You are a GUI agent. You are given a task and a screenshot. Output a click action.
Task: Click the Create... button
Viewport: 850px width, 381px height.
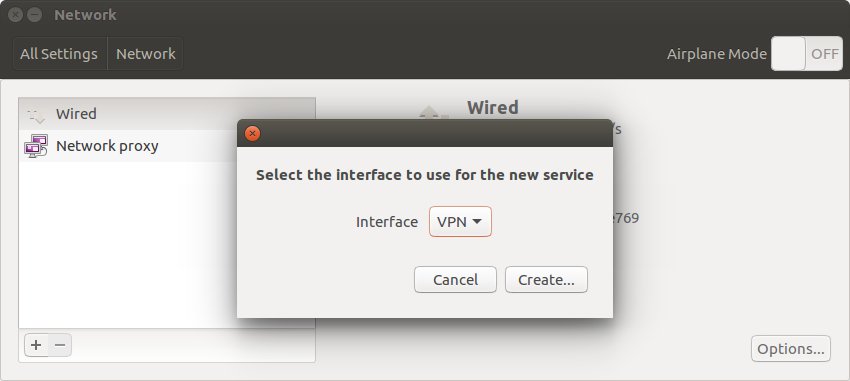point(546,280)
